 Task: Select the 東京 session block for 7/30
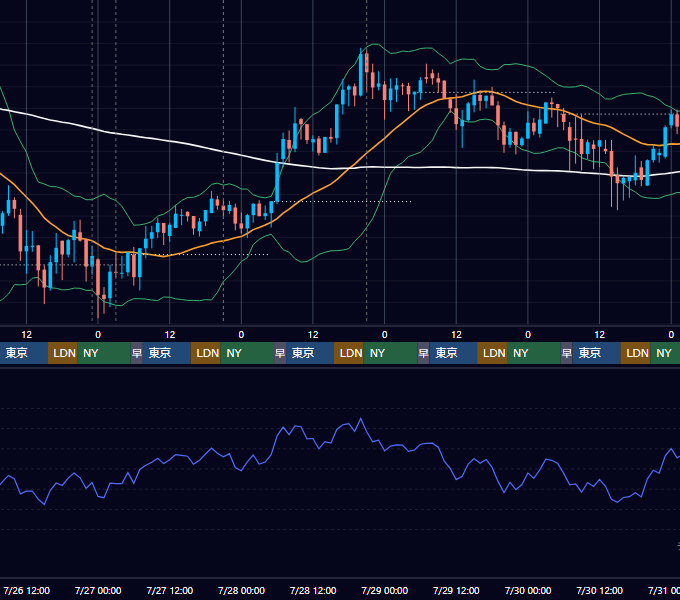coord(596,353)
